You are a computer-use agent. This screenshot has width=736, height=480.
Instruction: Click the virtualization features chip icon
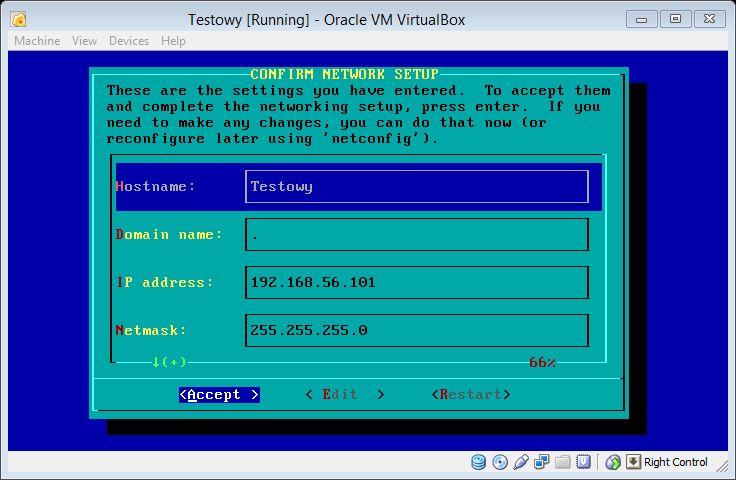pos(583,462)
